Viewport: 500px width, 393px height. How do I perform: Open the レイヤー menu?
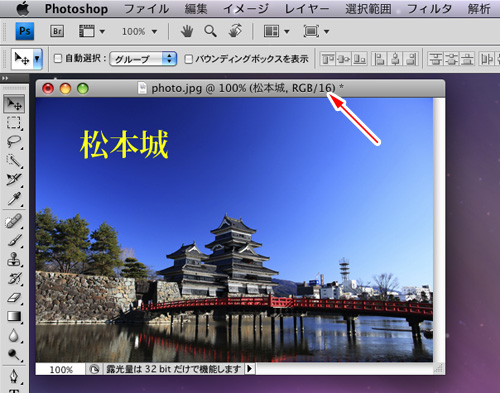click(x=307, y=9)
